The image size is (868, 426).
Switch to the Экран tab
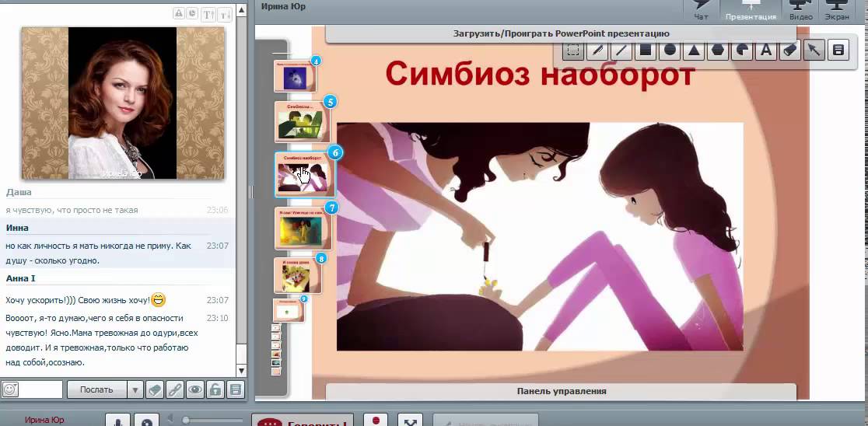click(x=837, y=11)
